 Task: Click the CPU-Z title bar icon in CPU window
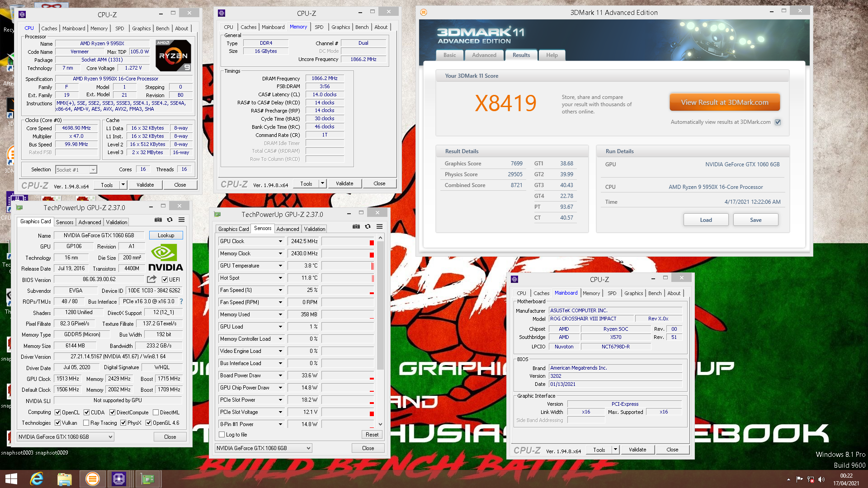22,14
